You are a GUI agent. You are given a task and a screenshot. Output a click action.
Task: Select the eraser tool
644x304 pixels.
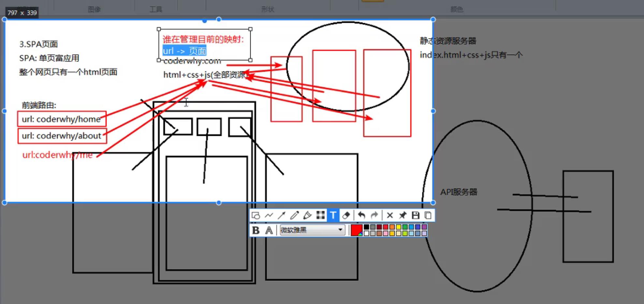tap(346, 215)
